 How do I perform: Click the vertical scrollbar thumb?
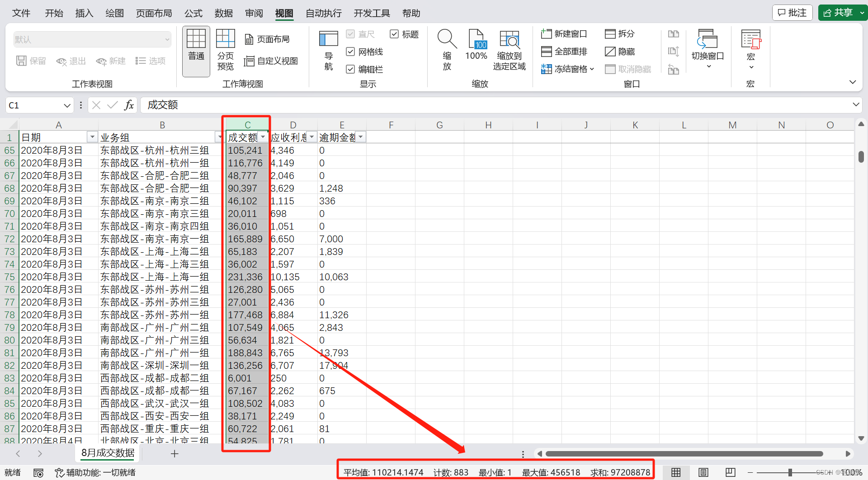pos(861,157)
